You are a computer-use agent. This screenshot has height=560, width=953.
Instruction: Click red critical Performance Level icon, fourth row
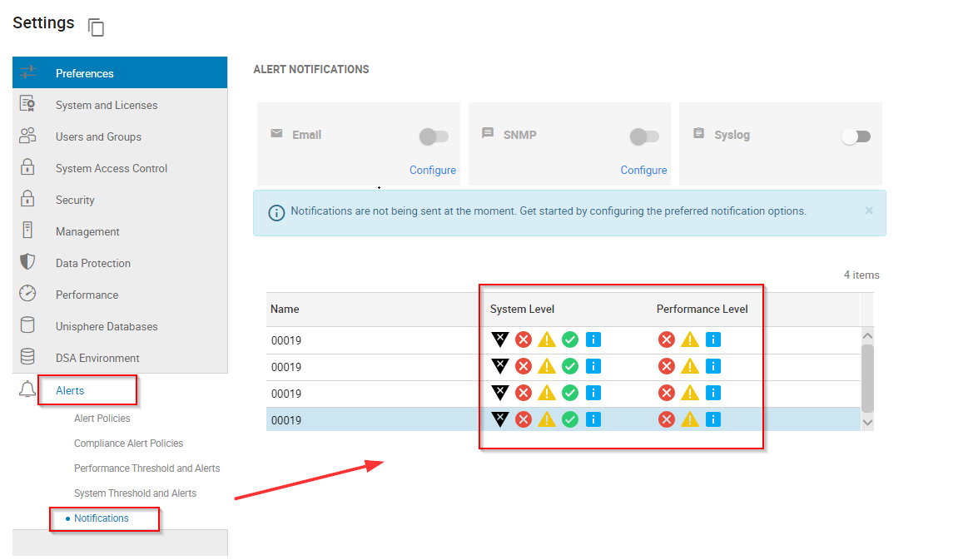tap(667, 419)
